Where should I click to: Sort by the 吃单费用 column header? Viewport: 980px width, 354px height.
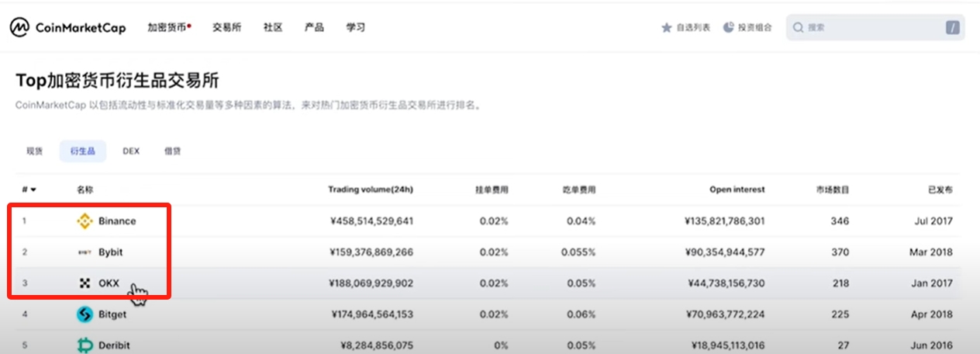(578, 189)
